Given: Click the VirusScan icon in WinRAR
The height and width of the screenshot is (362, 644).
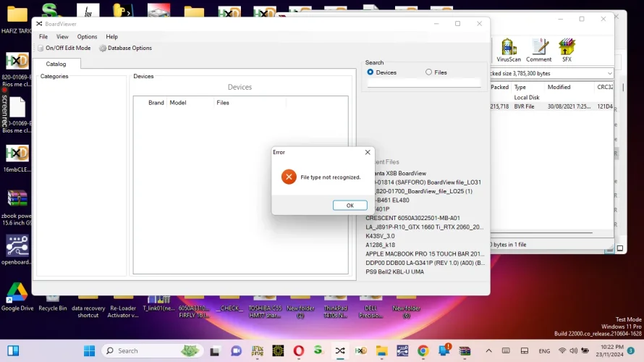Looking at the screenshot, I should [x=508, y=49].
